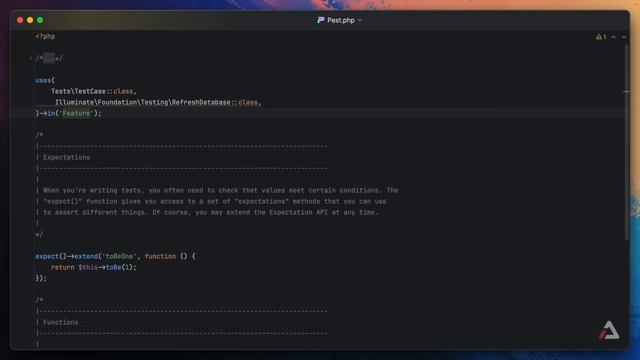Click comment line starting '"expect()" function gives'
640x360 pixels.
click(215, 202)
